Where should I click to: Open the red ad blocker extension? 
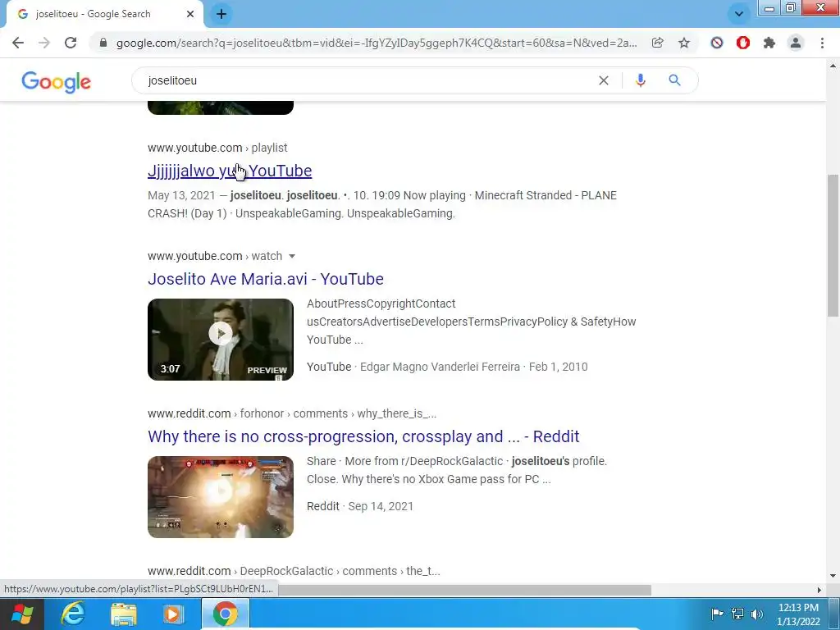[743, 43]
